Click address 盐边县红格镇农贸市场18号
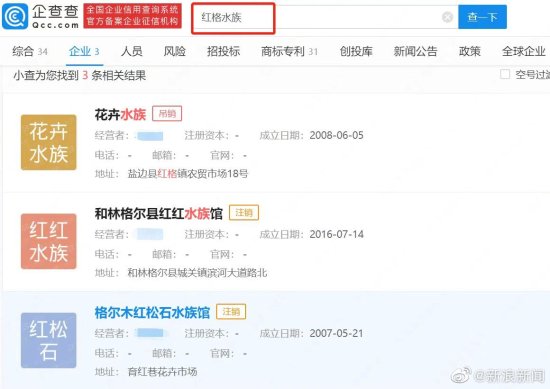The image size is (550, 389). click(188, 174)
